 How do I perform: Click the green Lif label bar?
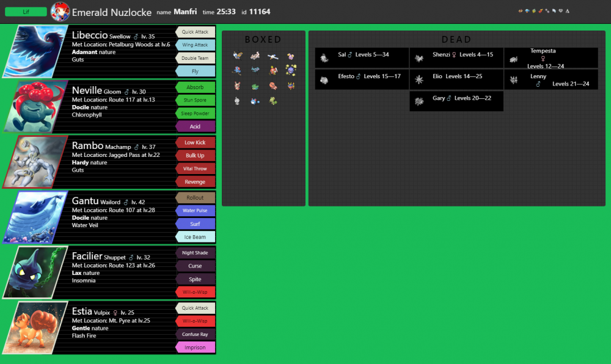pyautogui.click(x=25, y=12)
